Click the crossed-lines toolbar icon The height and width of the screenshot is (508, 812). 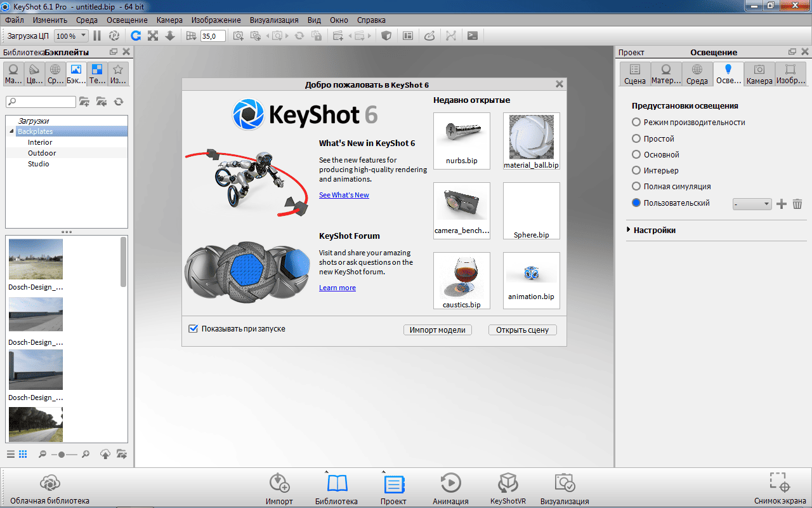pos(450,36)
